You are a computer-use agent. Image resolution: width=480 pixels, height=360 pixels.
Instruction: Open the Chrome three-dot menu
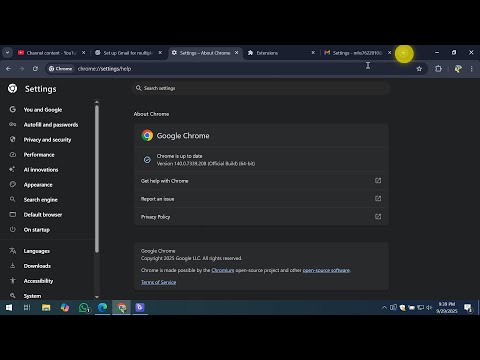click(x=471, y=69)
